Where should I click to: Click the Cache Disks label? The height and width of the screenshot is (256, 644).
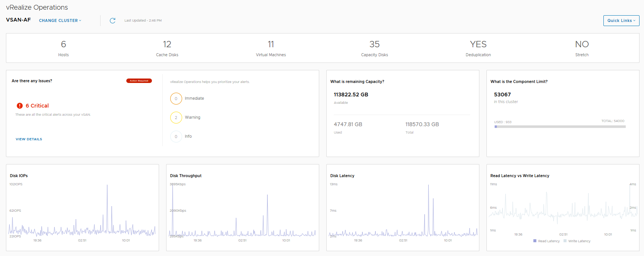tap(167, 55)
